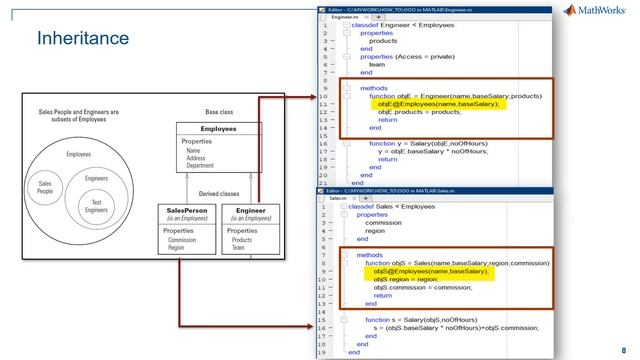Click line number 1 in Engineer.m

coord(325,25)
